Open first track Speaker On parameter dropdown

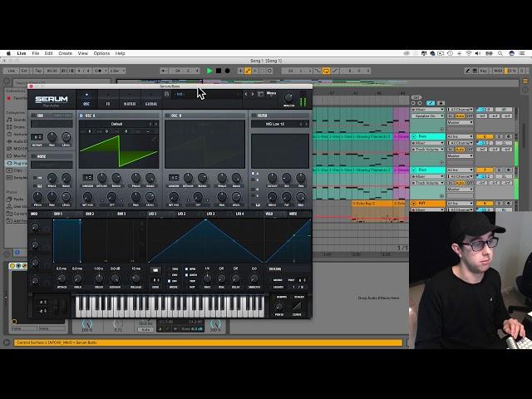click(427, 116)
